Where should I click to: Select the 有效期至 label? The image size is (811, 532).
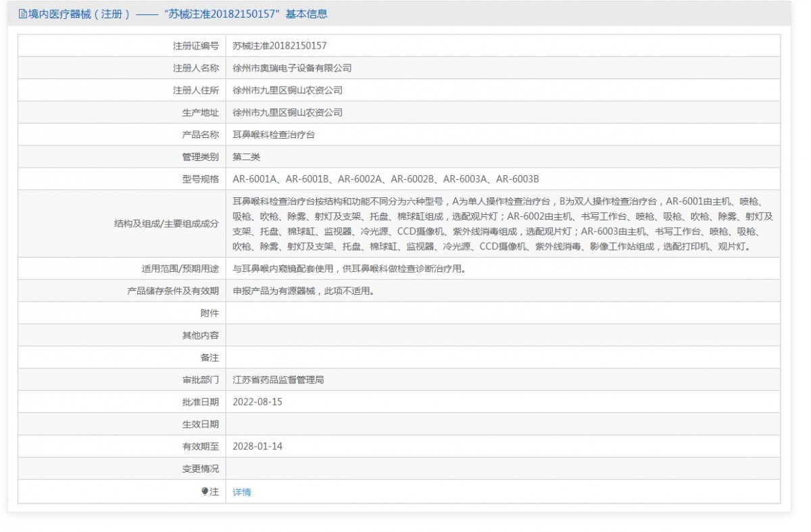[201, 447]
